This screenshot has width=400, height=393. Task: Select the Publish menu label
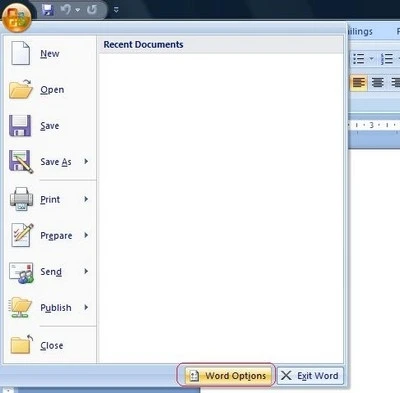56,308
